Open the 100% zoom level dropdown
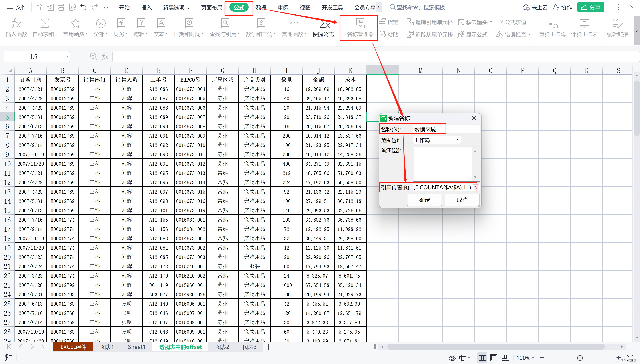Image resolution: width=640 pixels, height=364 pixels. tap(526, 358)
